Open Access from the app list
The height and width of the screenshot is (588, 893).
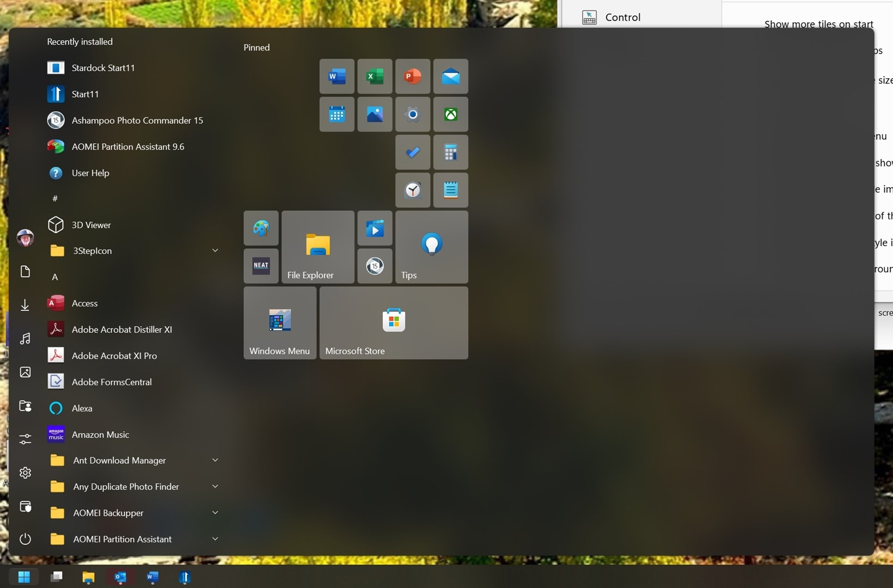click(133, 303)
